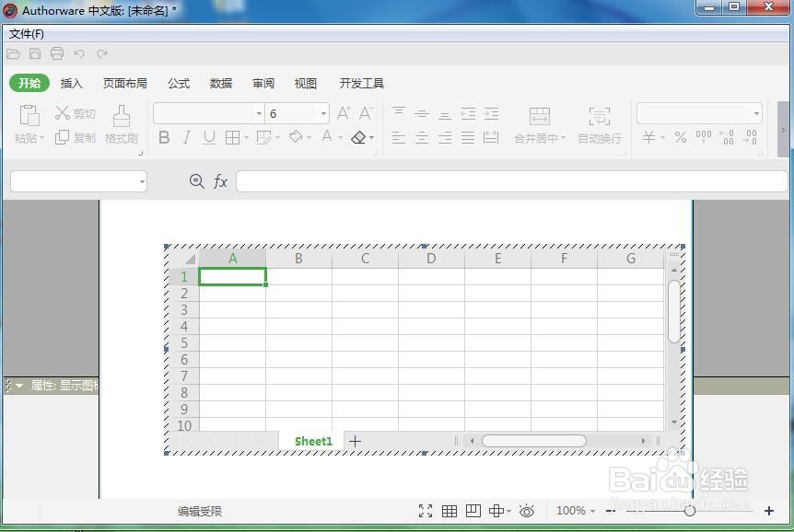Click the increase indent icon
Screen dimensions: 794x532
(x=491, y=113)
